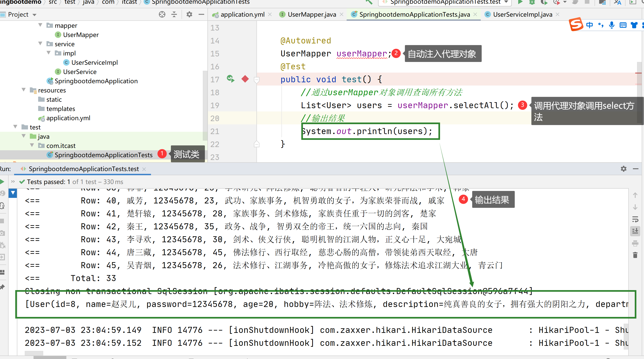Toggle Scroll to End in the console toolbar
644x359 pixels.
click(635, 231)
